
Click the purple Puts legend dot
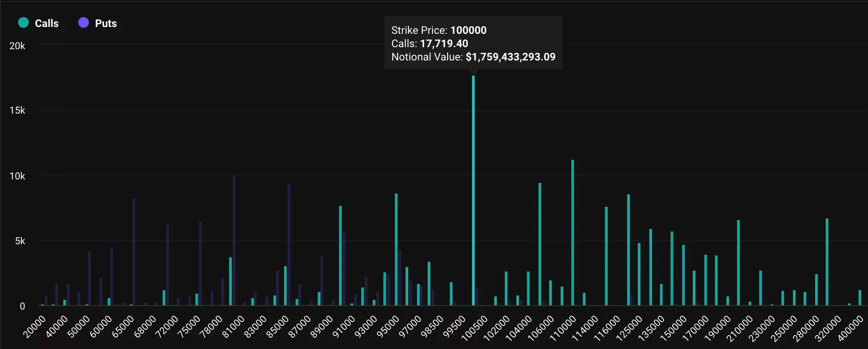(x=83, y=23)
